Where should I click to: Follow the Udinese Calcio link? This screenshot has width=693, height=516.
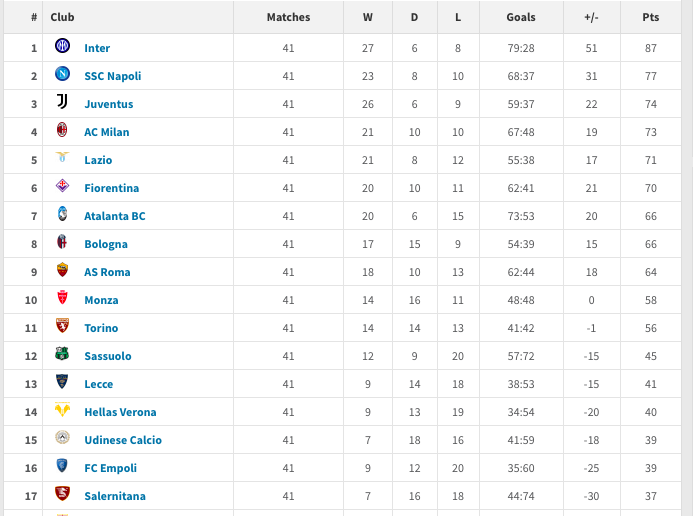pos(123,440)
